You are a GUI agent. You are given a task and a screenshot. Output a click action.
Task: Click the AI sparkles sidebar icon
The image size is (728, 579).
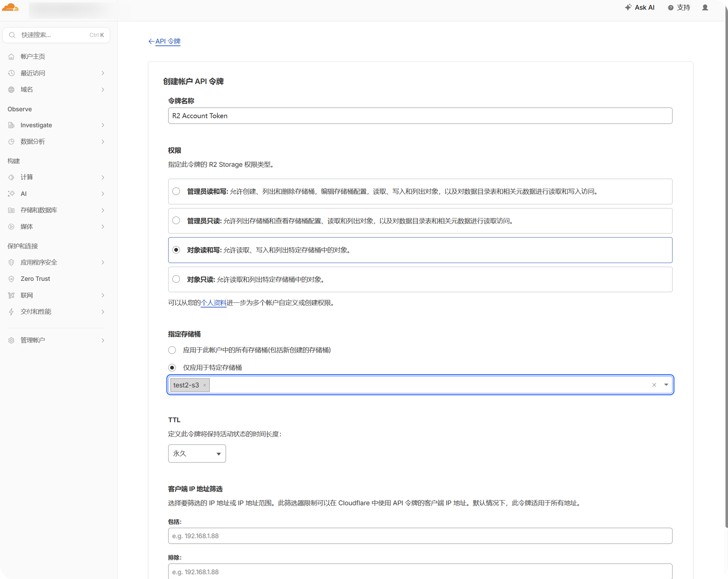coord(11,194)
